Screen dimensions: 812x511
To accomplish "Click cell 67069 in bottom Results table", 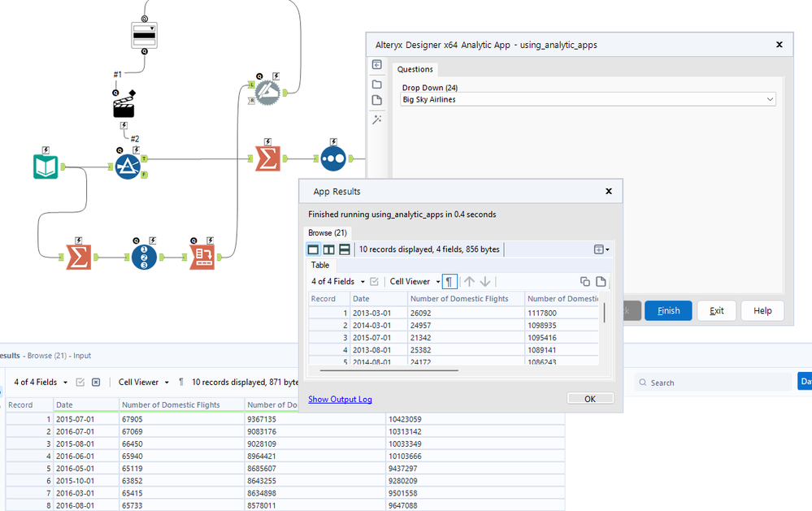I will coord(182,431).
